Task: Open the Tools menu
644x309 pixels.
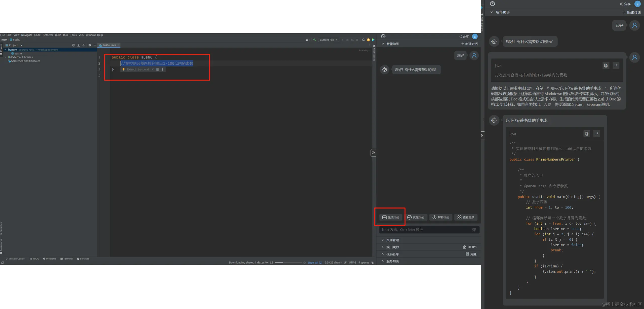Action: click(x=73, y=35)
